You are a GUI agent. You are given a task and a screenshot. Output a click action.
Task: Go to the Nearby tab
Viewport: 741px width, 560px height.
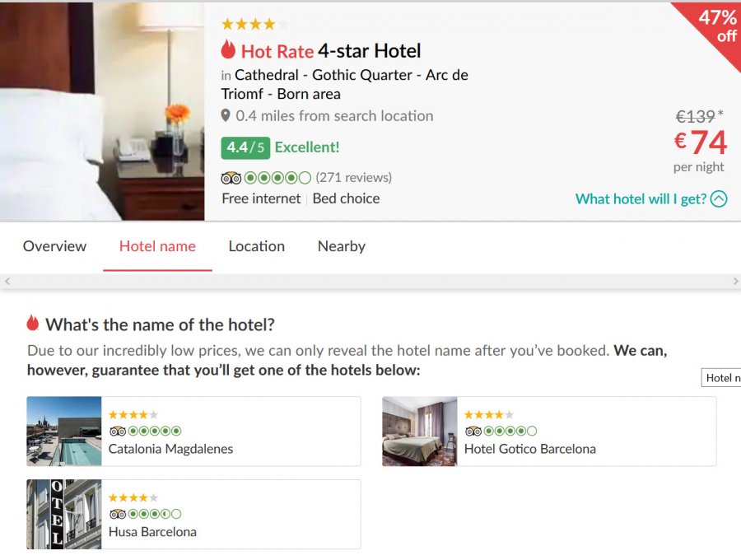(341, 246)
